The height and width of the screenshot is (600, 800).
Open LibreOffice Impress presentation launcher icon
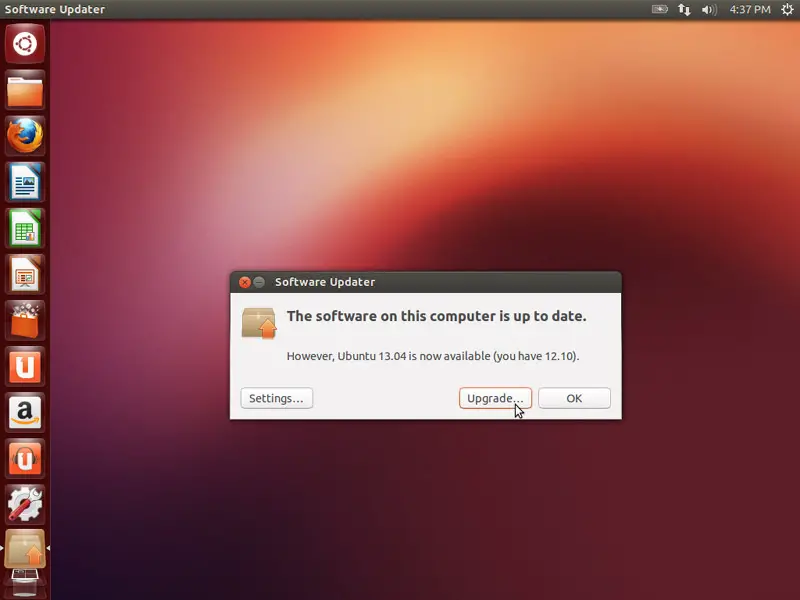[25, 274]
